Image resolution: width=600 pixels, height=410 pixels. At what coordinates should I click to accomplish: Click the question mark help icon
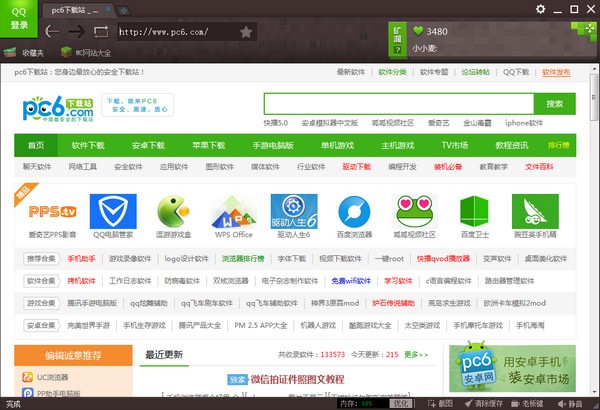click(398, 50)
